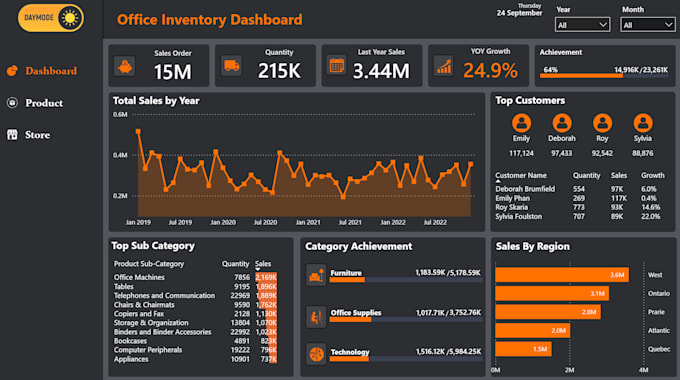This screenshot has height=380, width=680.
Task: Sort by the Customer Name column header
Action: [521, 175]
